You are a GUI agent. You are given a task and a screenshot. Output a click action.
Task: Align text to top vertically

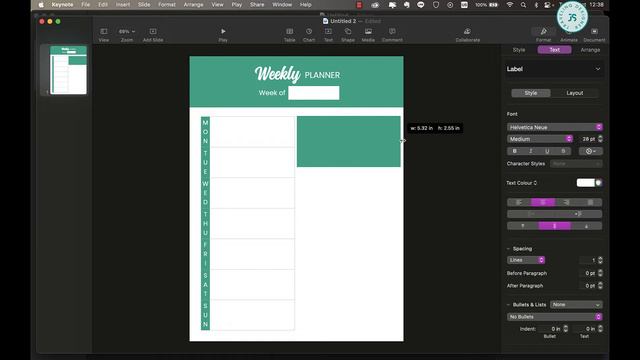pos(523,226)
